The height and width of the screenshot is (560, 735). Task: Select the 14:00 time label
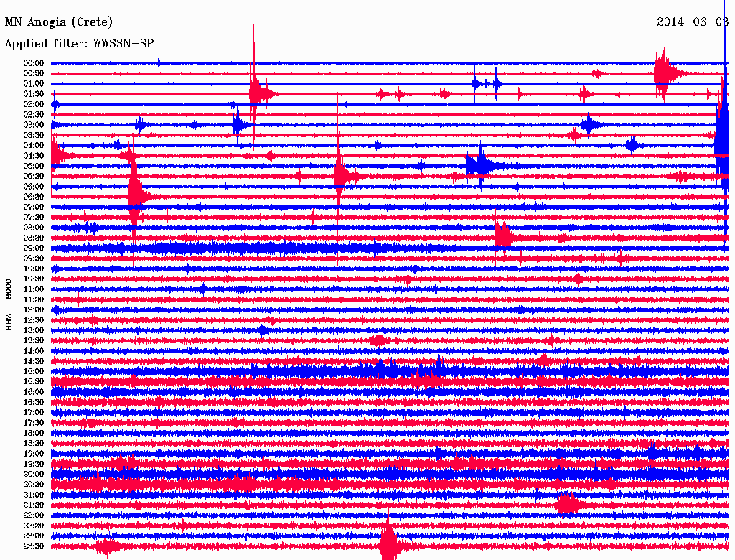[34, 351]
